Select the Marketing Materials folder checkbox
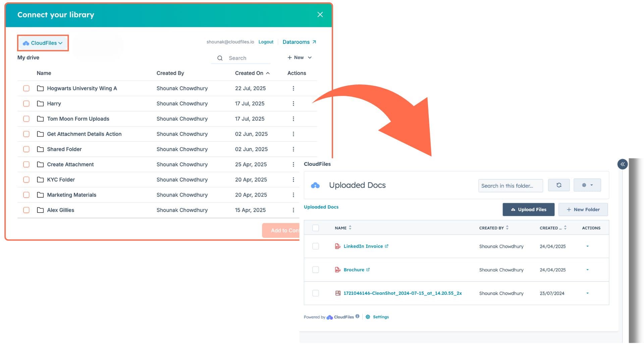The image size is (644, 362). point(26,195)
